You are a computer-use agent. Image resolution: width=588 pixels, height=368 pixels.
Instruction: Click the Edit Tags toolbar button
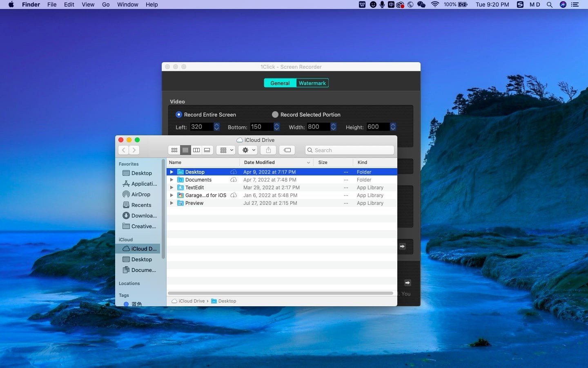coord(287,150)
